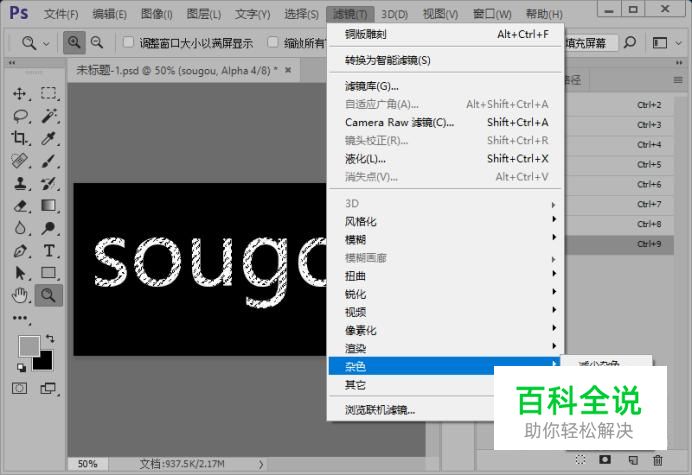Select the Rectangular Marquee tool
The width and height of the screenshot is (692, 475).
pyautogui.click(x=49, y=94)
